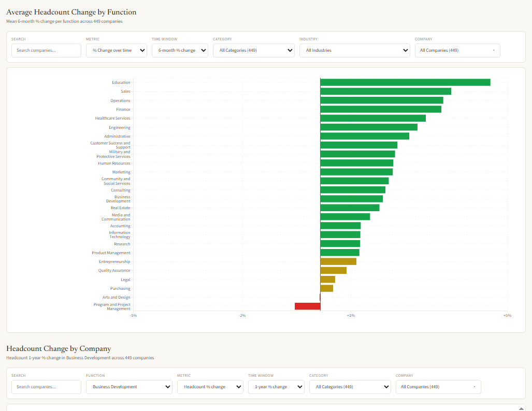Click the green Accounting bar
Image resolution: width=532 pixels, height=411 pixels.
341,226
